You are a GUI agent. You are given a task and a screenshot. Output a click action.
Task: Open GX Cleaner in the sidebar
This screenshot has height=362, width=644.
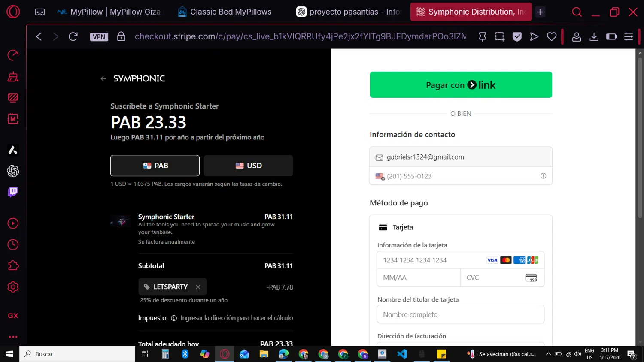[x=13, y=77]
